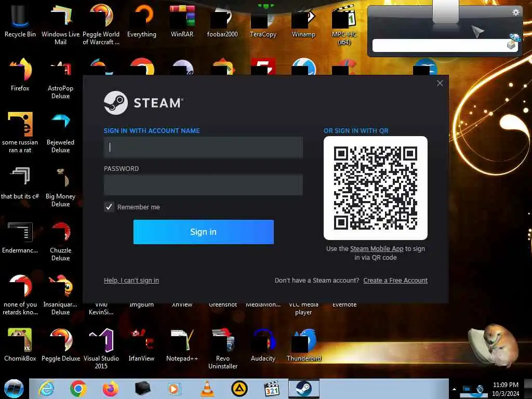The image size is (532, 399).
Task: Click the Steam sign-in QR code
Action: pos(376,188)
